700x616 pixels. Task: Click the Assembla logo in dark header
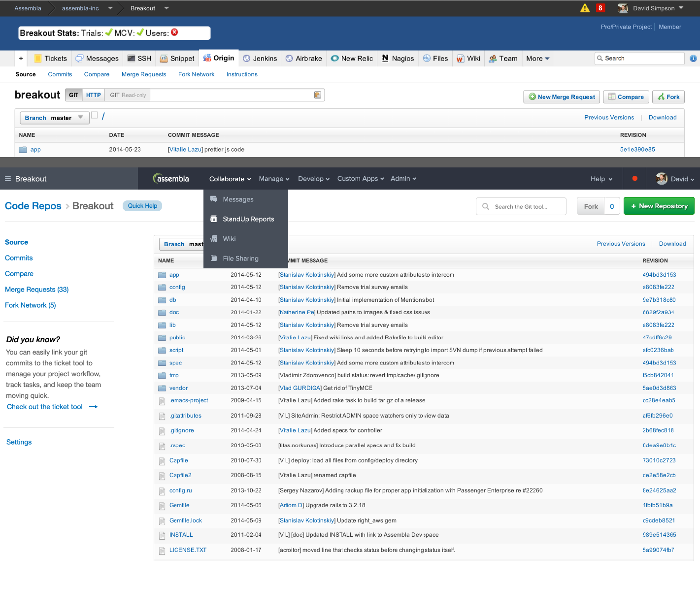pos(171,178)
